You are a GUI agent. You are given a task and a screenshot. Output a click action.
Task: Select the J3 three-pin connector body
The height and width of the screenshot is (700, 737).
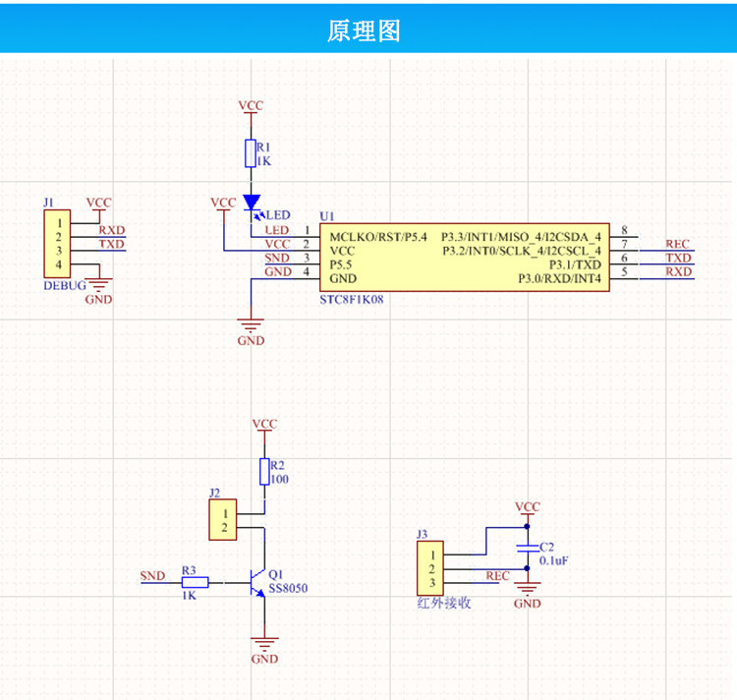(430, 568)
